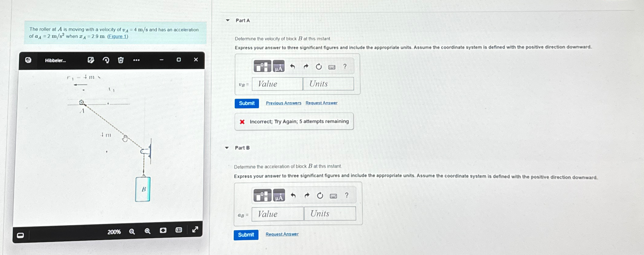Open the Figure 1 link
644x255 pixels.
118,36
